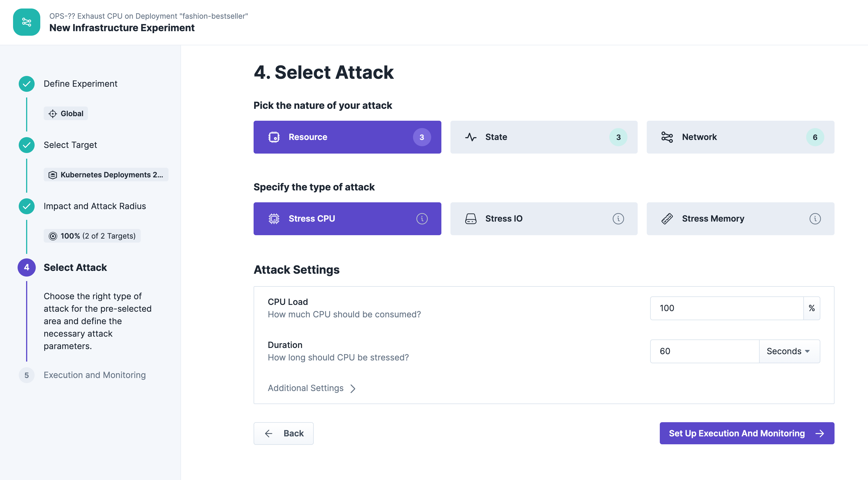
Task: Open the Seconds duration unit dropdown
Action: tap(789, 351)
